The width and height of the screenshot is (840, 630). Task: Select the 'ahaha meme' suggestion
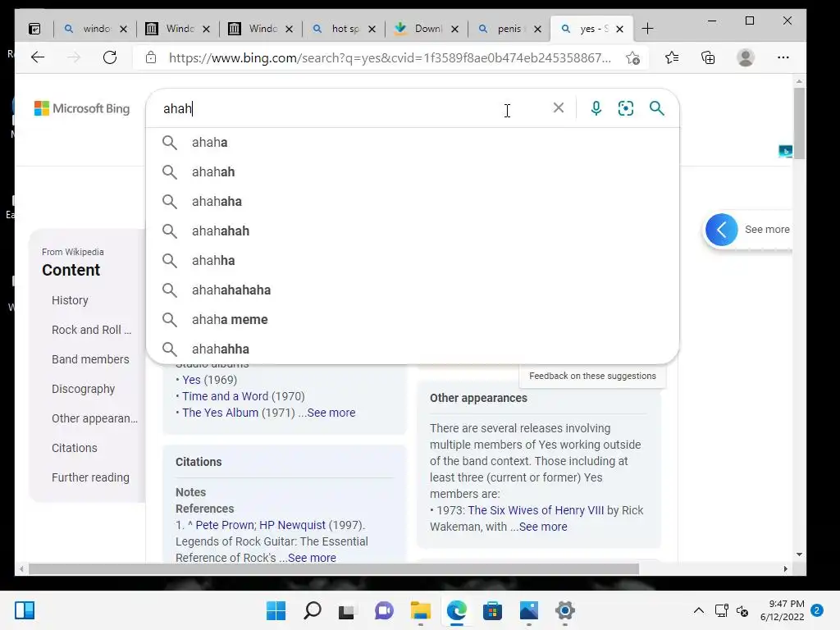(413, 319)
